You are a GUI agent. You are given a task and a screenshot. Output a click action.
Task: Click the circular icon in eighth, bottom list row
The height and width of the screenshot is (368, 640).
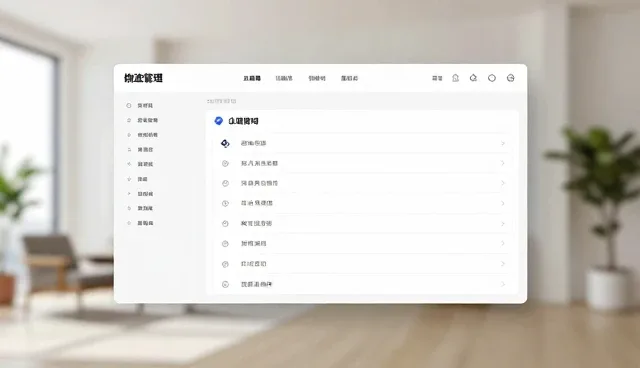(x=225, y=284)
